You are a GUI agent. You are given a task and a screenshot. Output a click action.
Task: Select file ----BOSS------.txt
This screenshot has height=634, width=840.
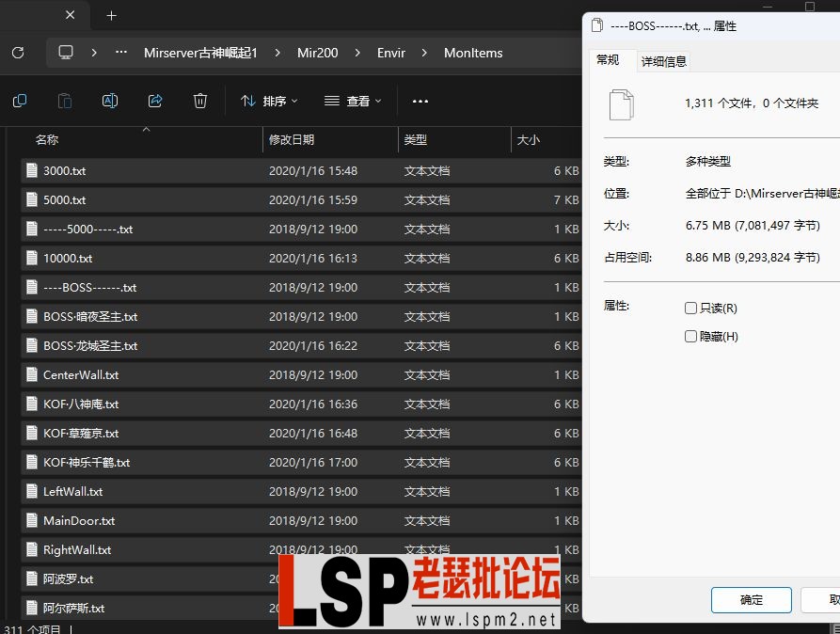tap(90, 287)
